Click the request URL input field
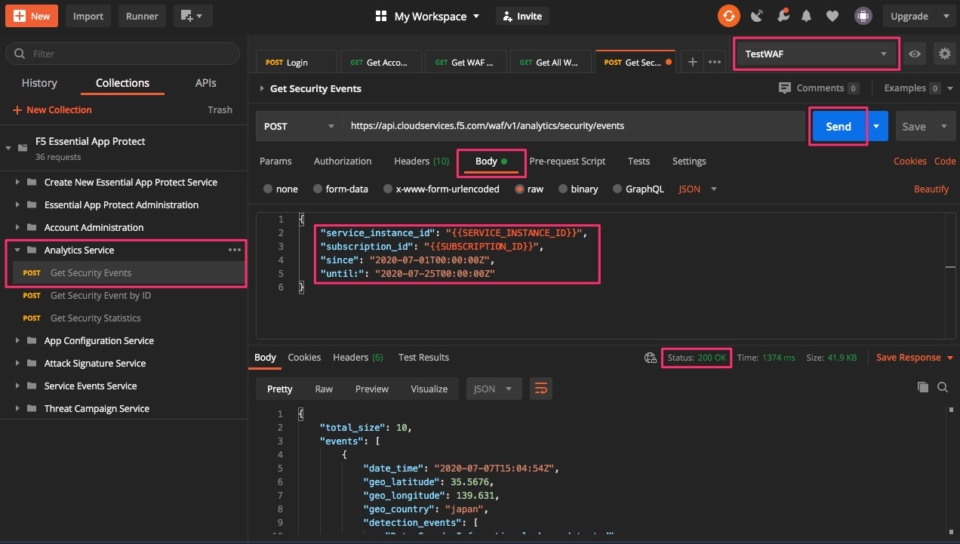 (x=574, y=126)
